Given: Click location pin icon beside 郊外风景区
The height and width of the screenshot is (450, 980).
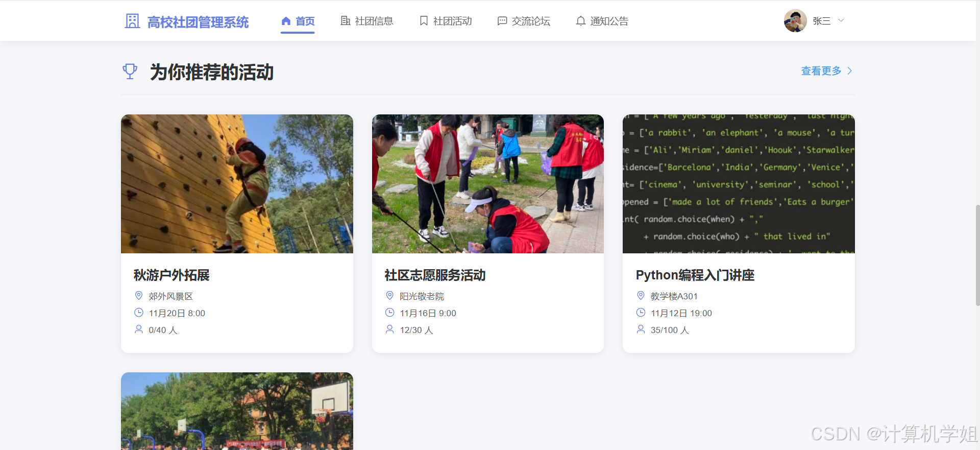Looking at the screenshot, I should (x=138, y=296).
